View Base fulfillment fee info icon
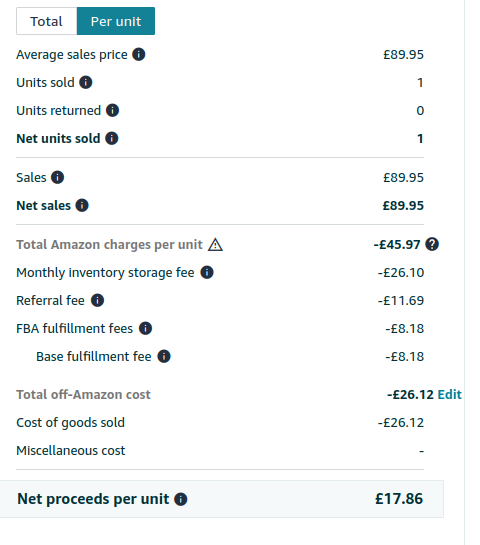This screenshot has height=545, width=480. click(164, 356)
